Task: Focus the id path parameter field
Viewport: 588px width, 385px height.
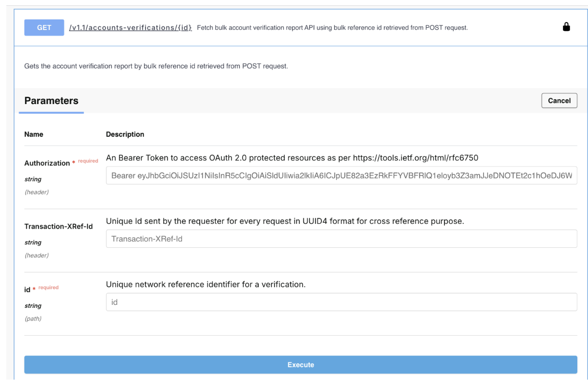Action: tap(341, 302)
